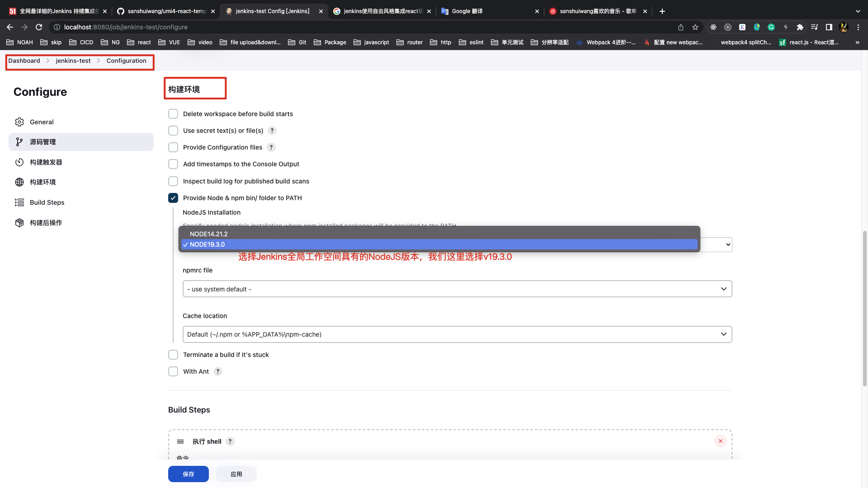Viewport: 868px width, 488px height.
Task: Expand the npmrc file dropdown
Action: pos(457,289)
